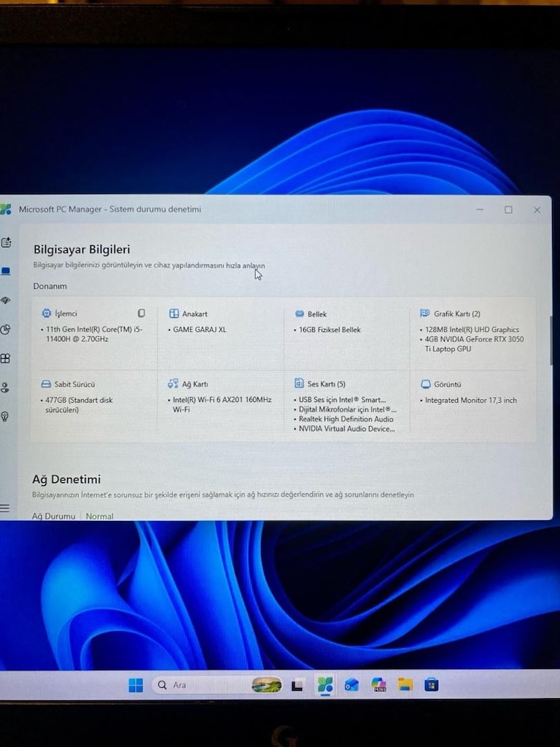Click the Anakart motherboard icon
Viewport: 560px width, 747px height.
tap(174, 314)
